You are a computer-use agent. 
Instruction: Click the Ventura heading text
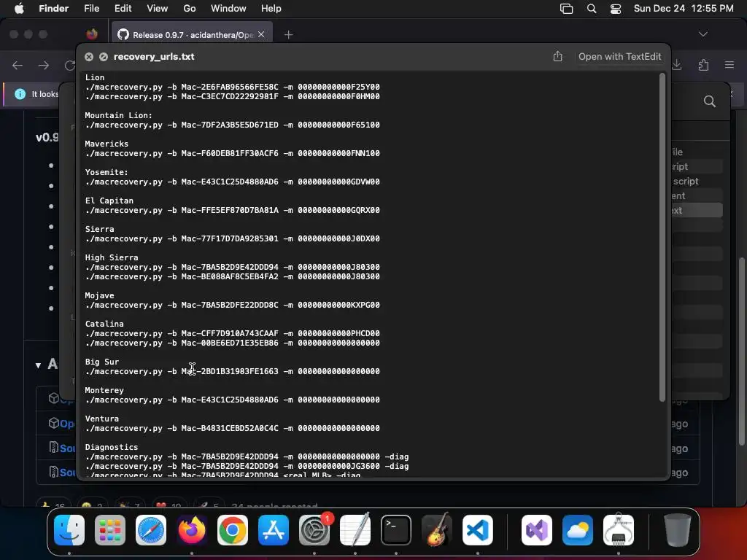click(102, 419)
